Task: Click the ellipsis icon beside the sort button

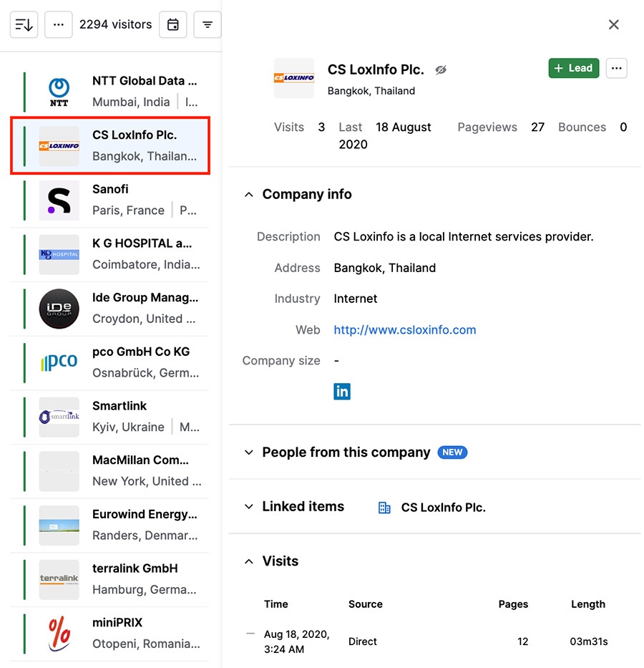Action: tap(58, 24)
